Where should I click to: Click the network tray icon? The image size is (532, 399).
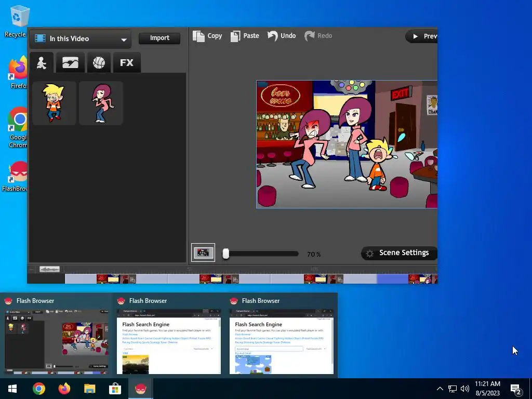[453, 389]
